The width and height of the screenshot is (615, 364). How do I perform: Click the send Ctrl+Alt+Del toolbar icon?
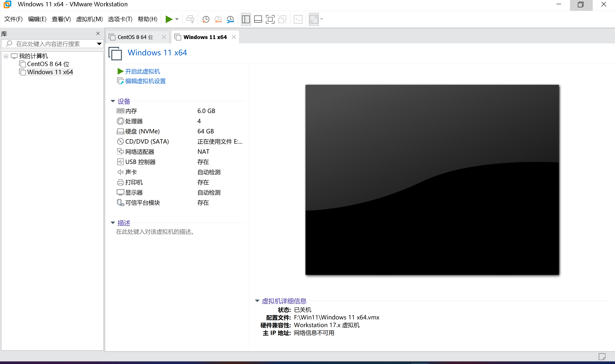[x=190, y=19]
